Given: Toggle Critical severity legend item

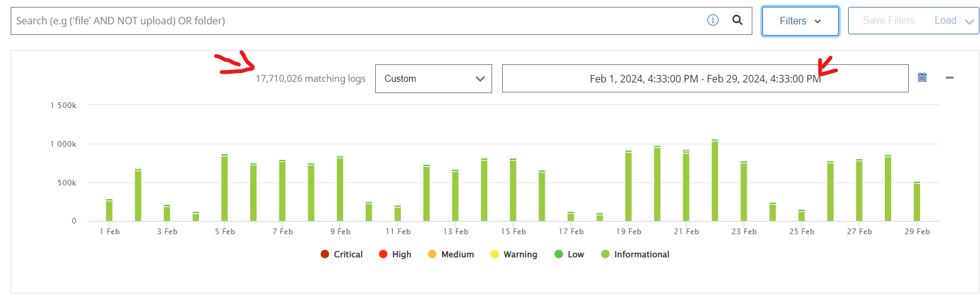Looking at the screenshot, I should (x=341, y=254).
